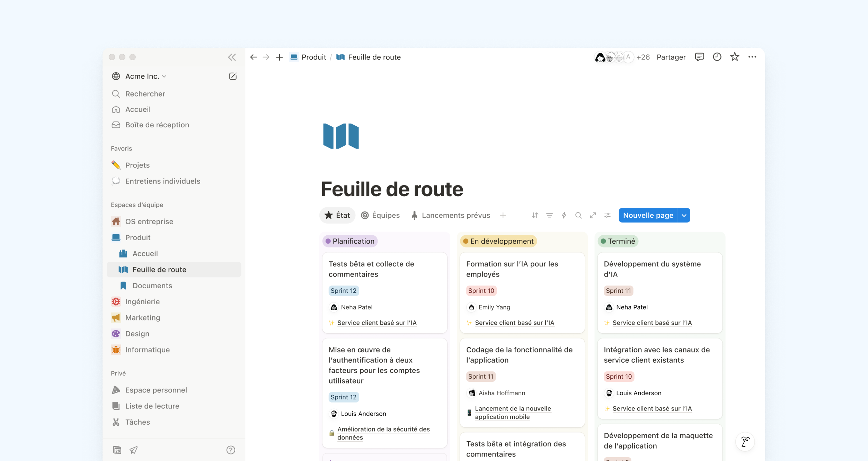This screenshot has width=868, height=461.
Task: Click the Partager button
Action: pos(671,57)
